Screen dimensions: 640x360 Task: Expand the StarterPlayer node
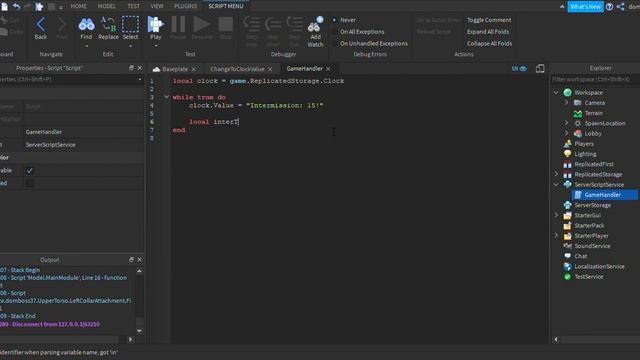[556, 236]
